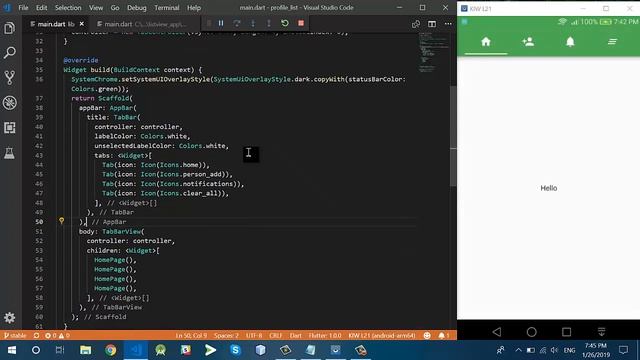Click the lightbulb code action icon
Screen dimensions: 640x360
(x=62, y=221)
